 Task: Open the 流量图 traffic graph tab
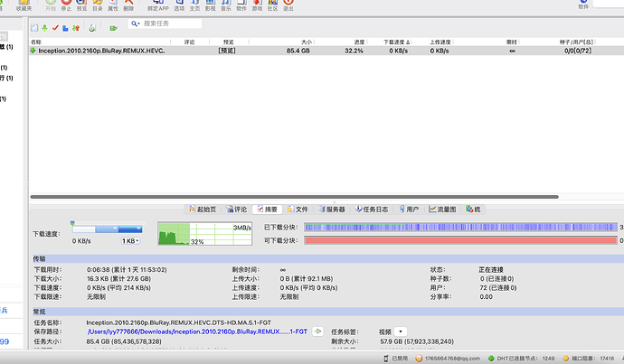(x=442, y=210)
